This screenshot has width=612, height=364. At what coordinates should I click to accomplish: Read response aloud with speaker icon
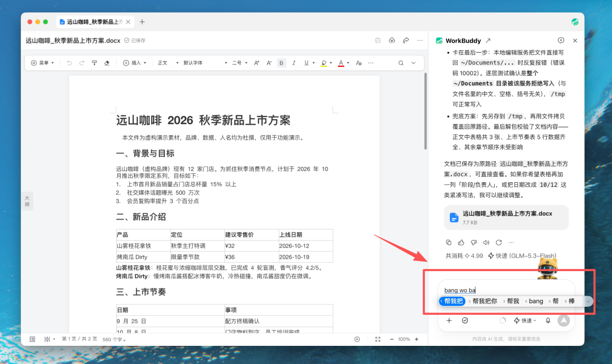pyautogui.click(x=486, y=242)
